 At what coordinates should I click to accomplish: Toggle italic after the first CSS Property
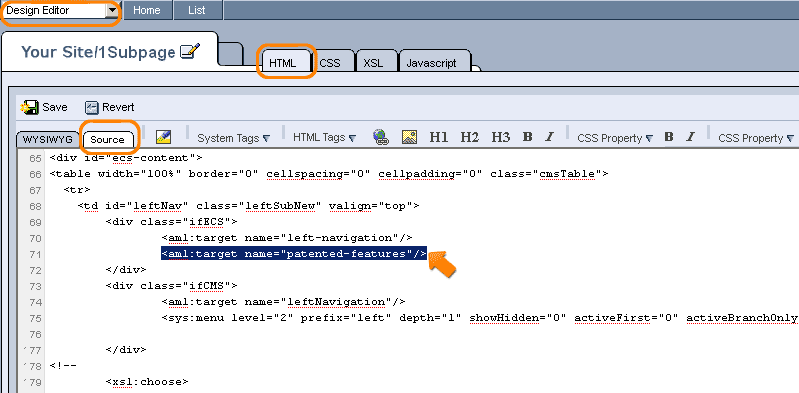point(690,137)
